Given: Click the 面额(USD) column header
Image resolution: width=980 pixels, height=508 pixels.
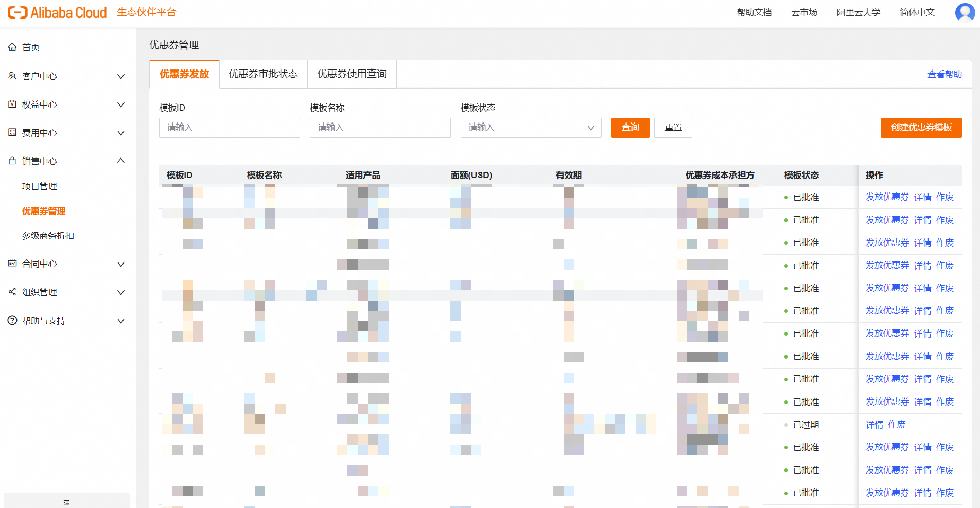Looking at the screenshot, I should [x=471, y=176].
